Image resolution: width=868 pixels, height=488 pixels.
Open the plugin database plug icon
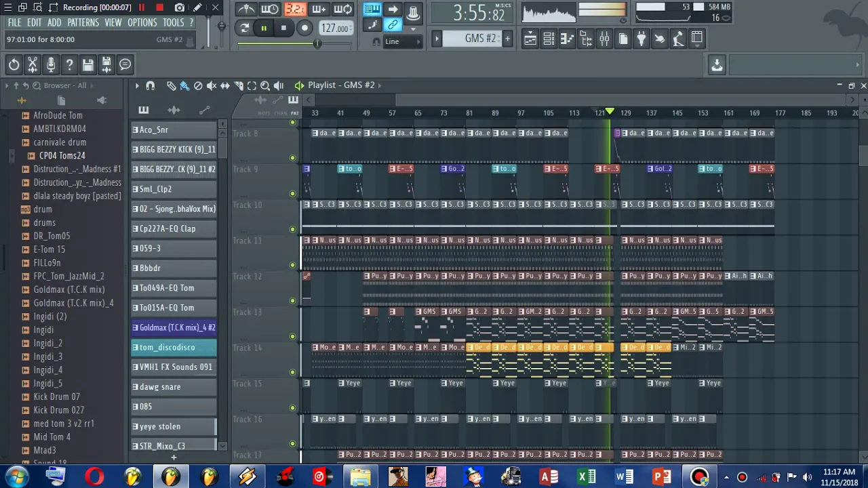[x=641, y=39]
